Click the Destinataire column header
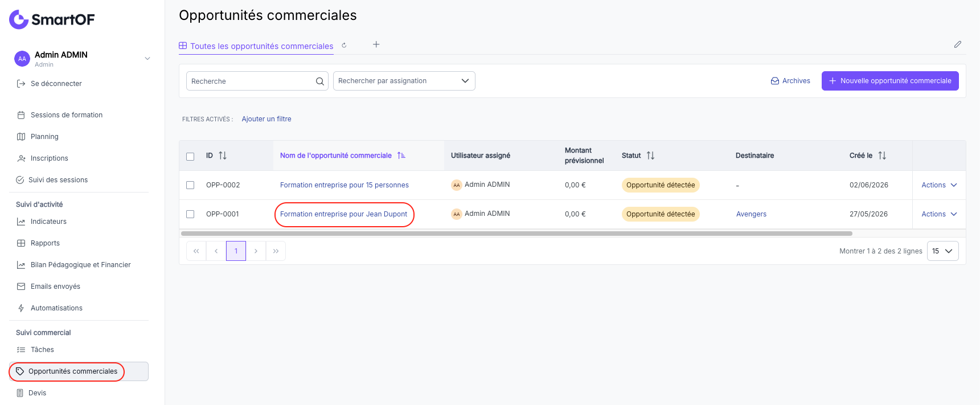980x405 pixels. 755,156
